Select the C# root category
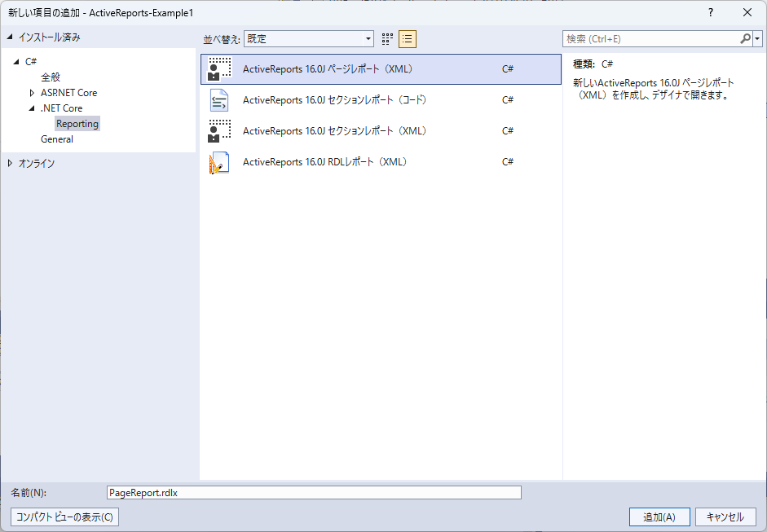The width and height of the screenshot is (767, 532). [31, 62]
